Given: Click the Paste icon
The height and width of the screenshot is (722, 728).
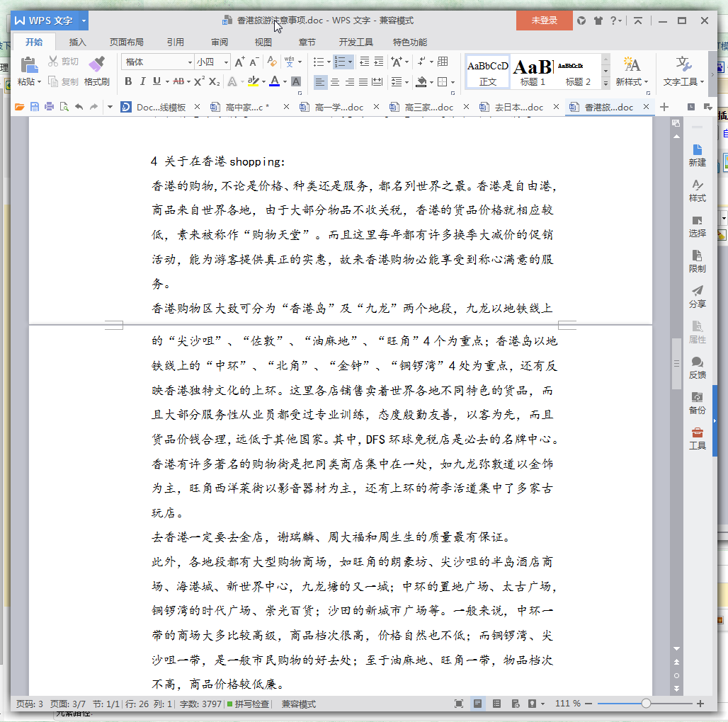Looking at the screenshot, I should [28, 65].
